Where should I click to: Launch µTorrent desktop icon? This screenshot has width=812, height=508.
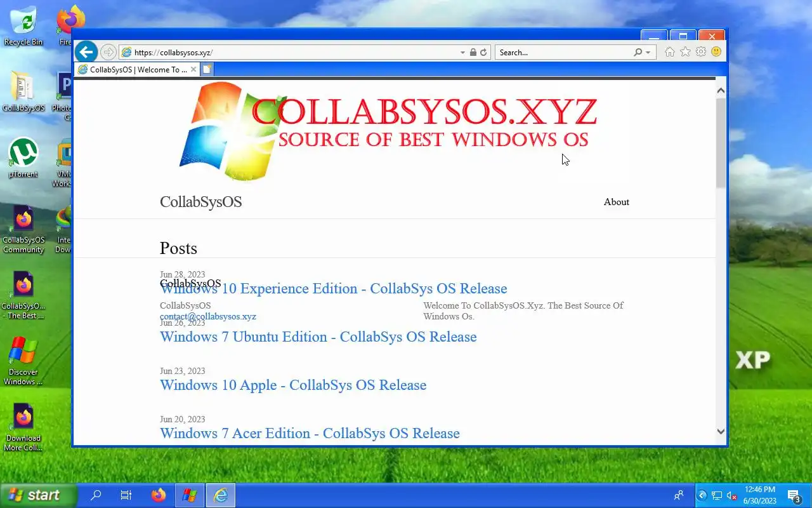tap(23, 158)
